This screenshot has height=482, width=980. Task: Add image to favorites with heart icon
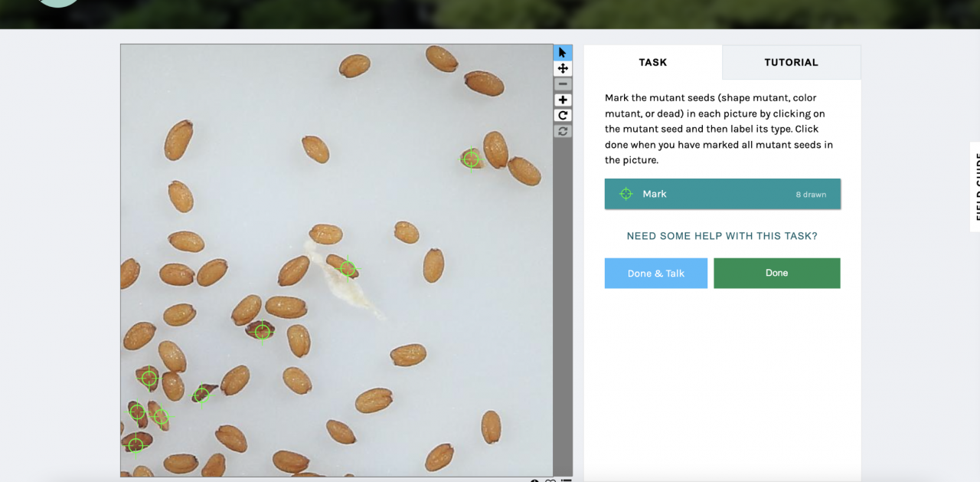coord(550,480)
